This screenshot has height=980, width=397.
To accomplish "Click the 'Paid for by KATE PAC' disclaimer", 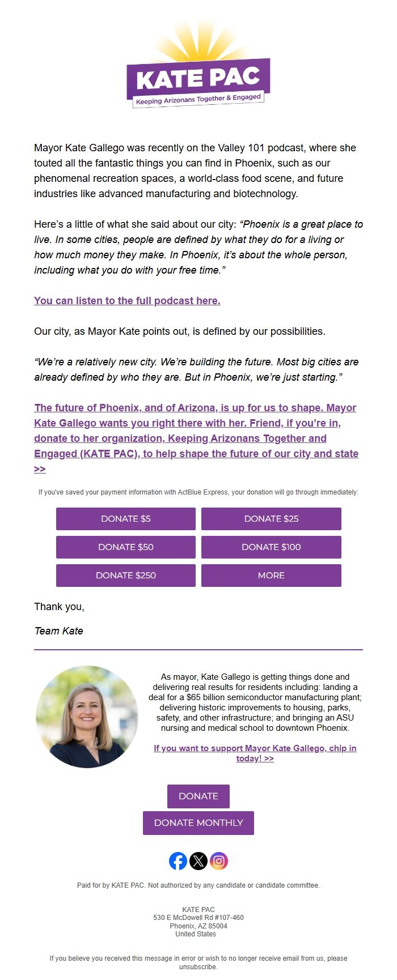I will pyautogui.click(x=198, y=885).
